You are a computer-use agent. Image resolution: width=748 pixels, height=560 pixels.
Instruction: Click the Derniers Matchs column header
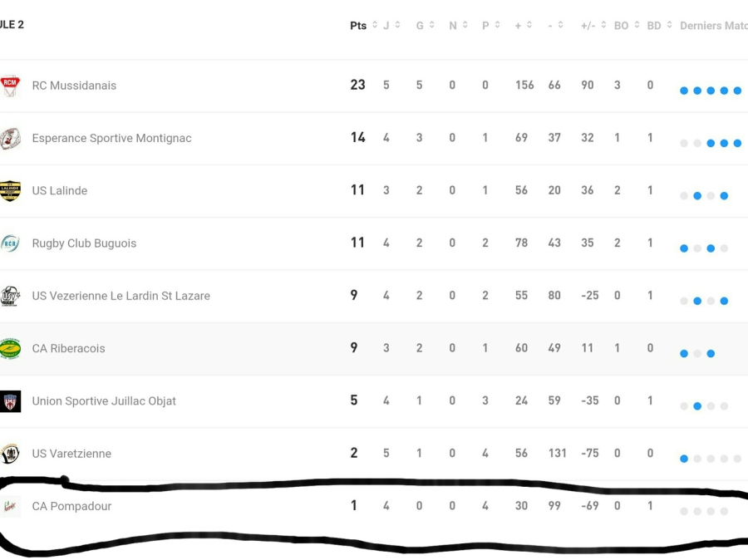tap(713, 26)
